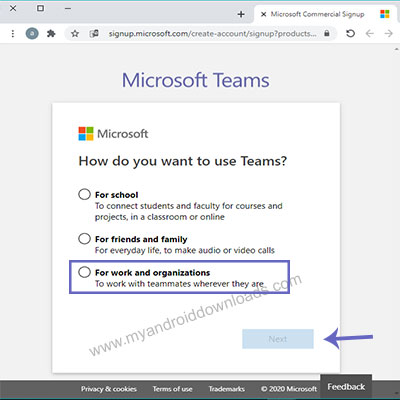Click 'How do you want to use Teams?' text
Image resolution: width=400 pixels, height=400 pixels.
click(x=183, y=161)
